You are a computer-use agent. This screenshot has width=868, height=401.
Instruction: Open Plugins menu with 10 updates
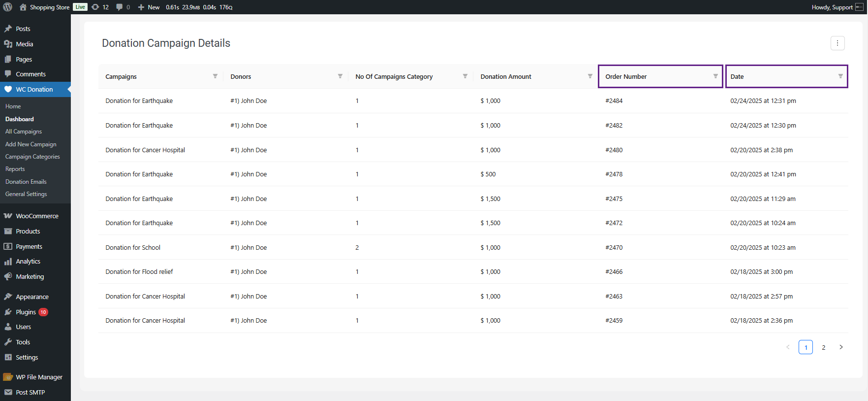(26, 312)
